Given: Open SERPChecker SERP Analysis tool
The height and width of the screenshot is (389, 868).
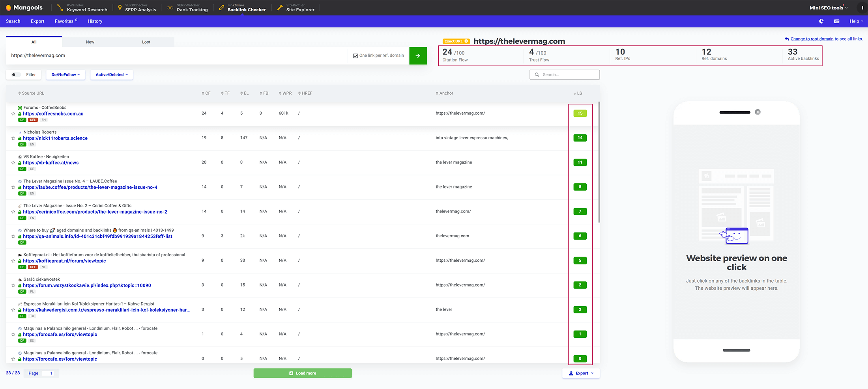Looking at the screenshot, I should coord(137,7).
